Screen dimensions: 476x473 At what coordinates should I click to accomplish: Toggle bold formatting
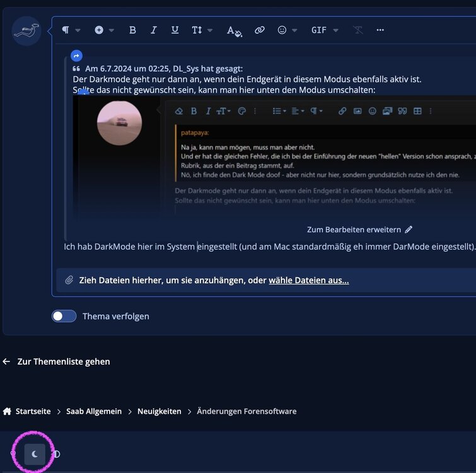click(x=132, y=30)
